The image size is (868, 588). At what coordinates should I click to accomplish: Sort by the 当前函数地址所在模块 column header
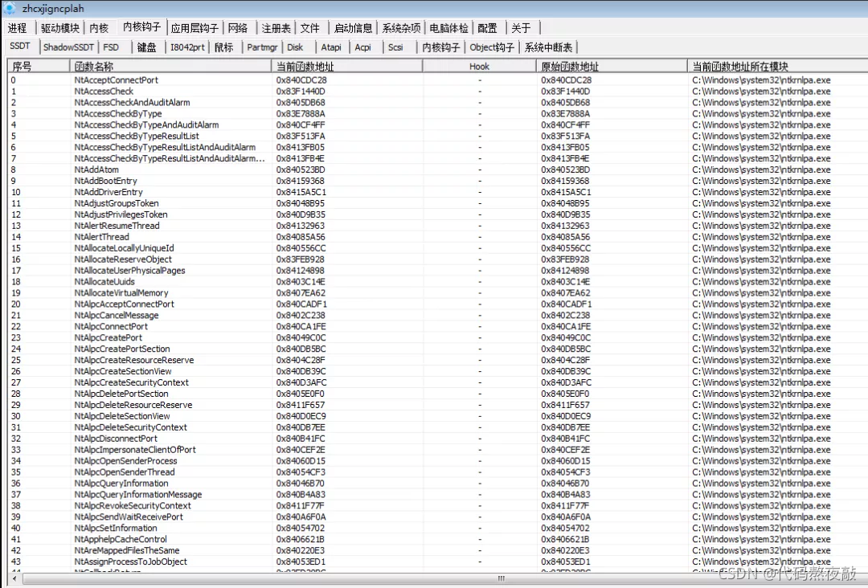pyautogui.click(x=777, y=67)
